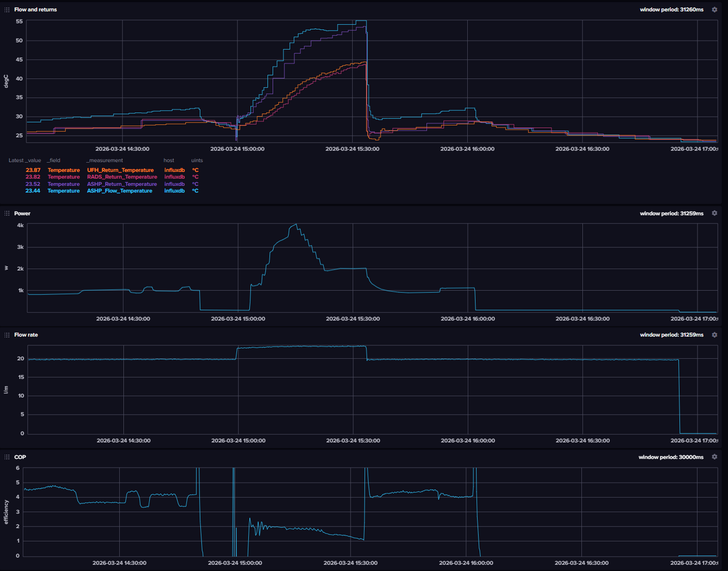Click the Latest _value column header
This screenshot has width=728, height=571.
pos(24,160)
